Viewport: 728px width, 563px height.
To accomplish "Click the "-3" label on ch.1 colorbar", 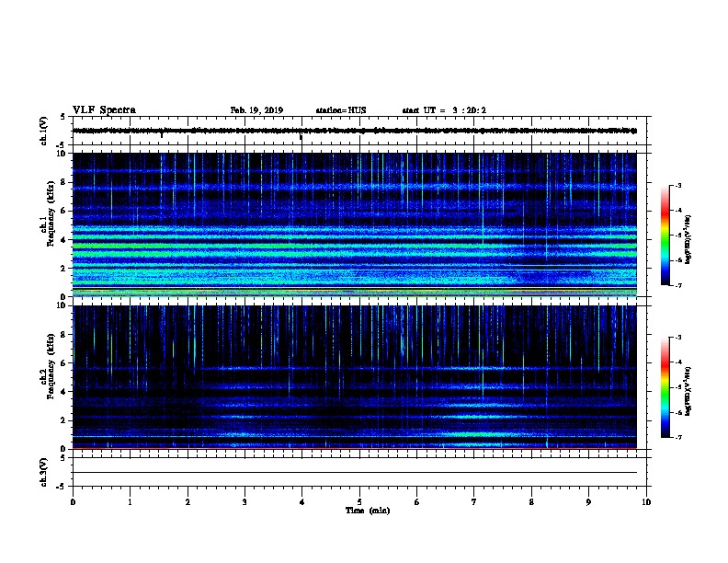I will (x=677, y=185).
